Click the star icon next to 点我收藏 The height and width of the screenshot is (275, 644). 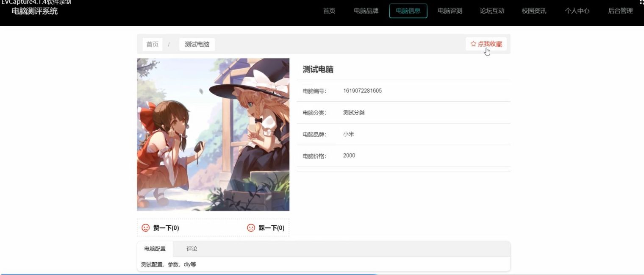point(474,44)
